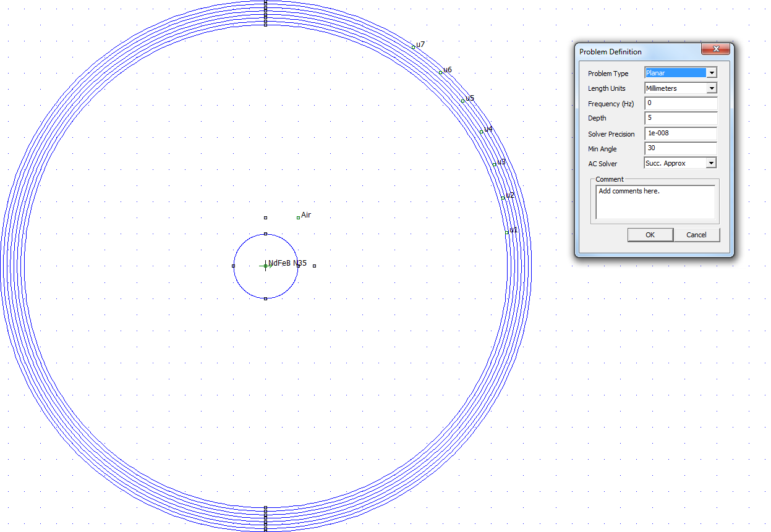This screenshot has height=532, width=771.
Task: Click the Solver Precision field
Action: [x=680, y=133]
